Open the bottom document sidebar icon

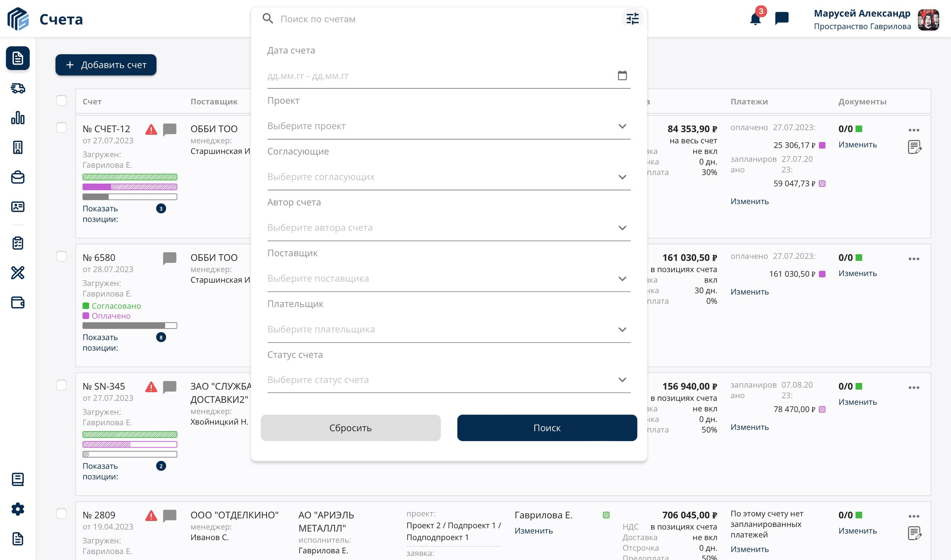18,539
